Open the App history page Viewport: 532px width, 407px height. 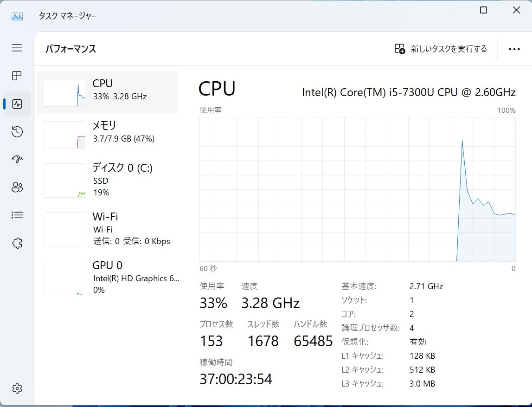click(x=17, y=132)
